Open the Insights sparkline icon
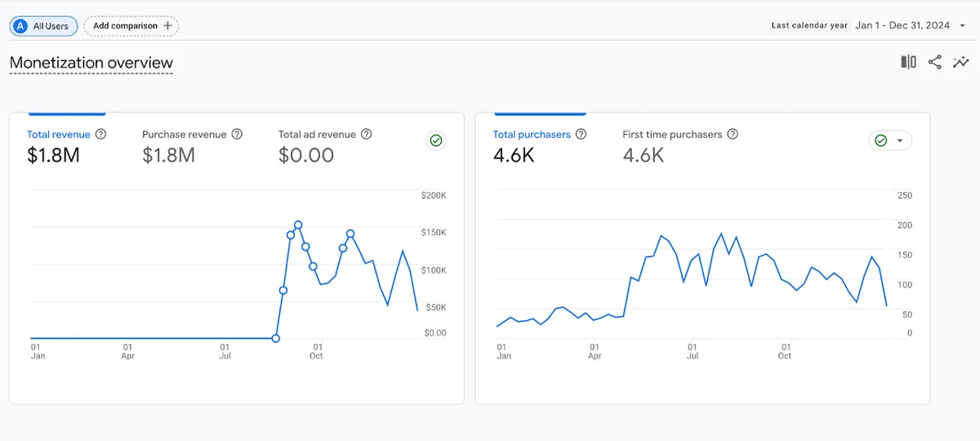The width and height of the screenshot is (980, 441). tap(961, 62)
